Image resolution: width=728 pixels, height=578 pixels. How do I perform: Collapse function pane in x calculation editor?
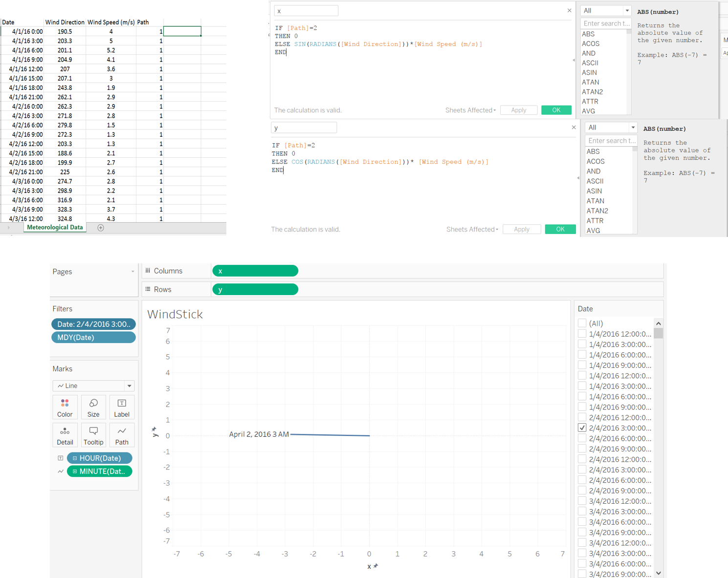(x=574, y=60)
